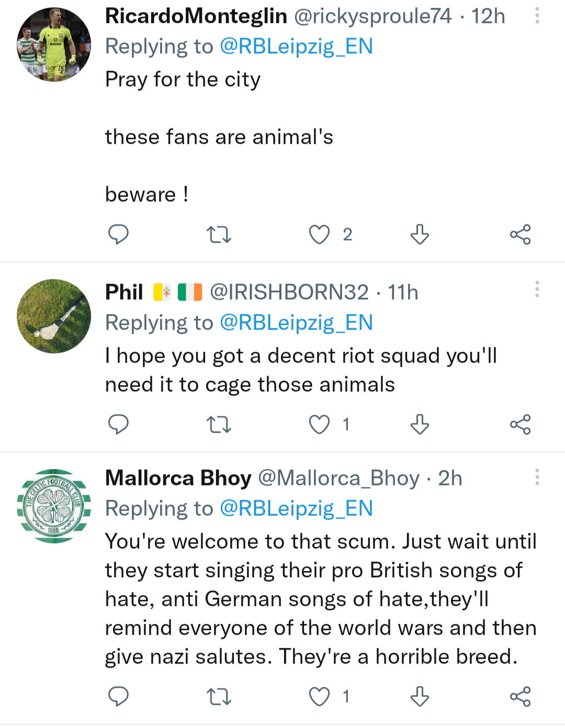This screenshot has height=728, width=565.
Task: Like Phil's tweet about riot squad
Action: [319, 424]
